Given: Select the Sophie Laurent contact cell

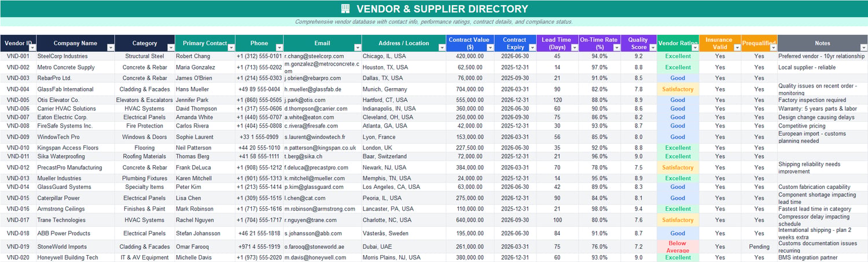Looking at the screenshot, I should tap(205, 137).
